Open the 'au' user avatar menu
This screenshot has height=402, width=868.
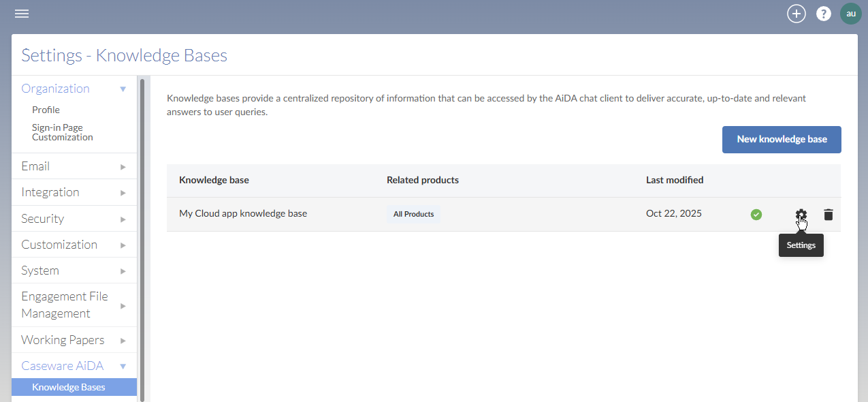point(850,13)
